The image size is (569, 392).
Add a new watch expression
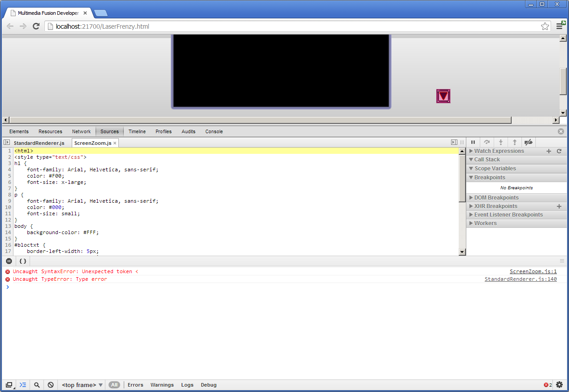coord(549,151)
